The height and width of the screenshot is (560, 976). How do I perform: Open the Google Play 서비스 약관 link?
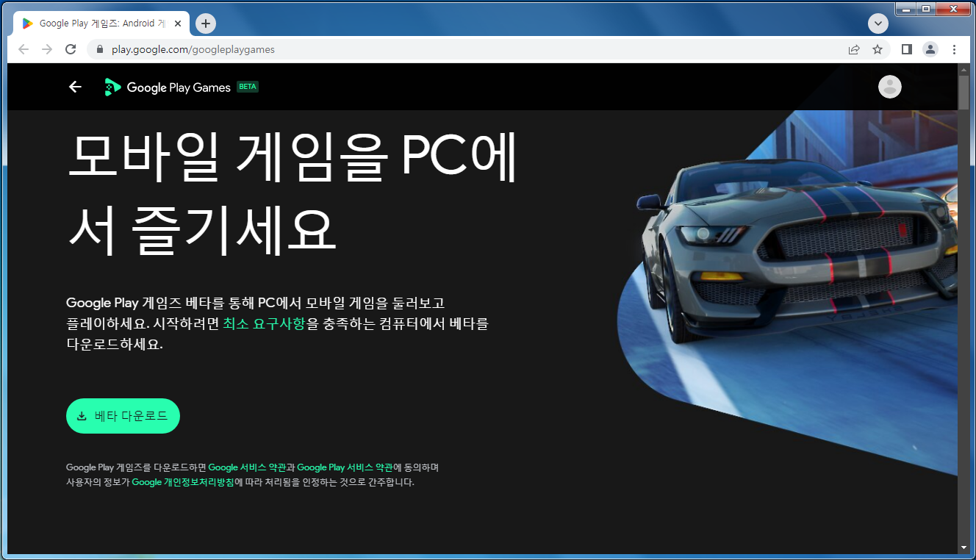click(345, 467)
